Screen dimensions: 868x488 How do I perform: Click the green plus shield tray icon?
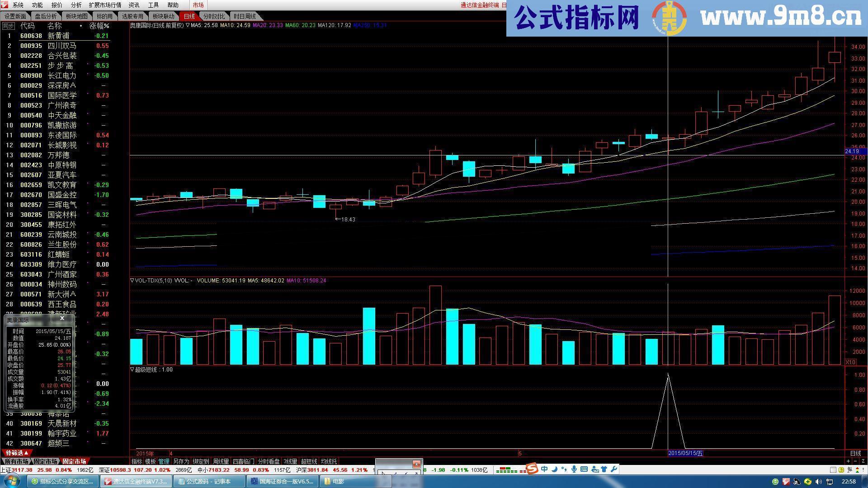(x=807, y=482)
